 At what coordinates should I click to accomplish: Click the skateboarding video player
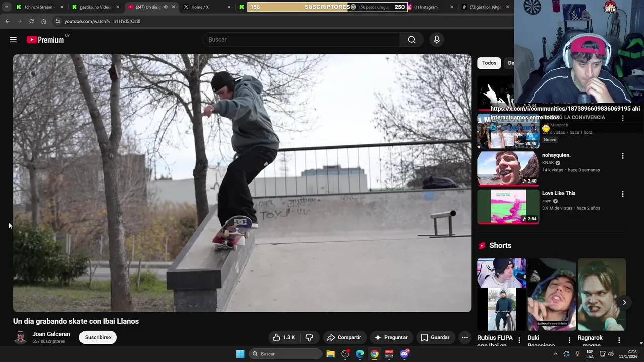(242, 183)
